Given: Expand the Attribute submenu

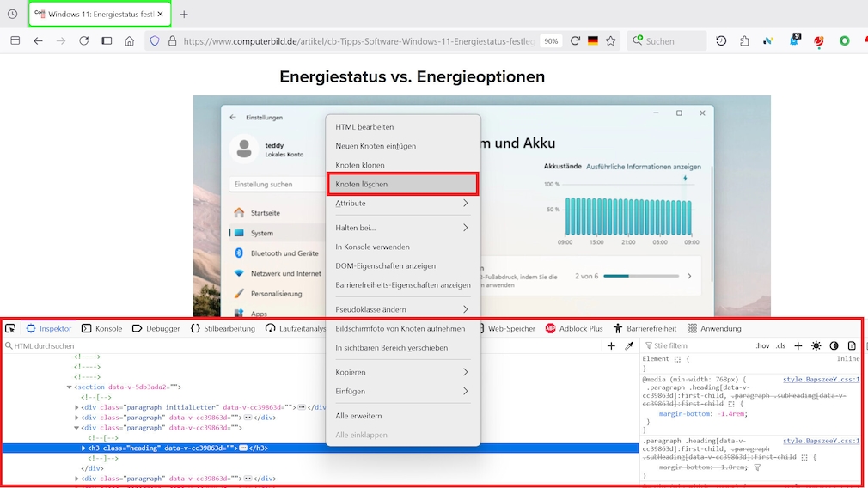Looking at the screenshot, I should point(403,203).
